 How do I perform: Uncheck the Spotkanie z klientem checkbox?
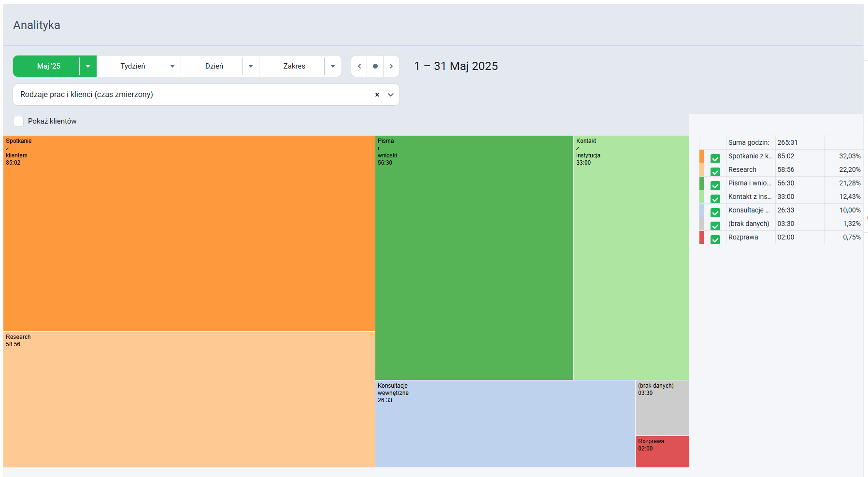click(x=715, y=158)
